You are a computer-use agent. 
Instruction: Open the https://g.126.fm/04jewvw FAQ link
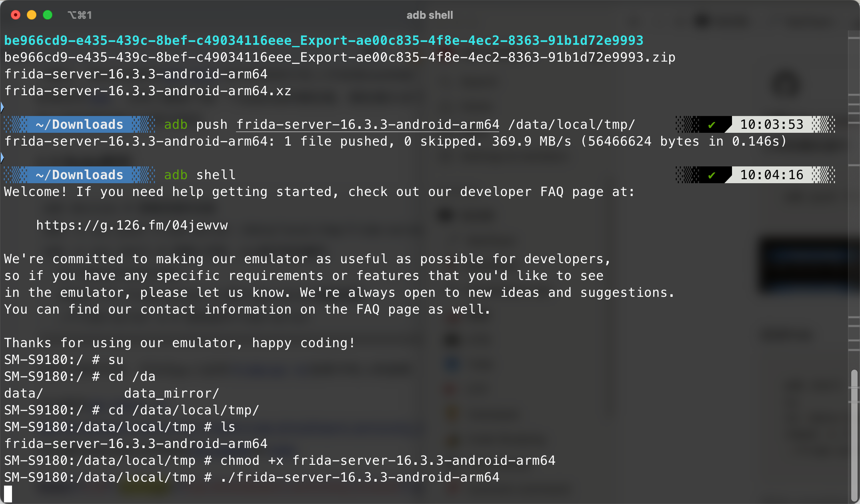pos(132,226)
